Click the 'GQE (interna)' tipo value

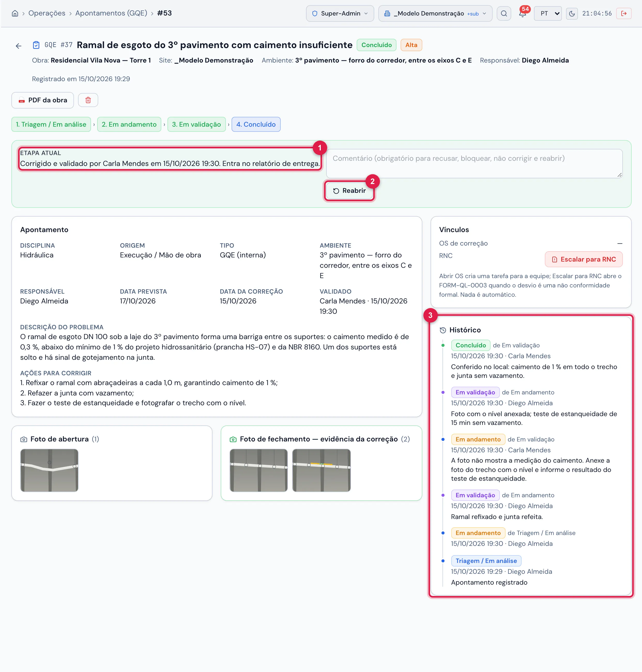click(x=243, y=255)
